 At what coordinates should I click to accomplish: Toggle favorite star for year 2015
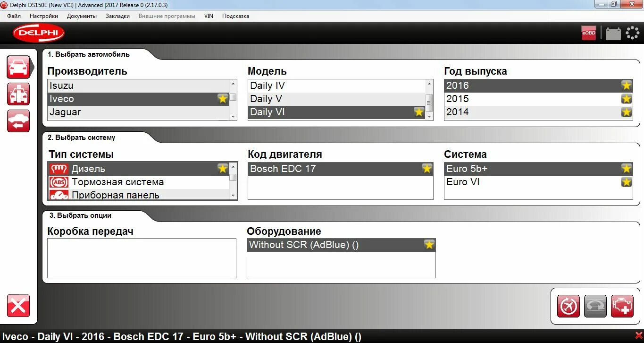[x=627, y=99]
